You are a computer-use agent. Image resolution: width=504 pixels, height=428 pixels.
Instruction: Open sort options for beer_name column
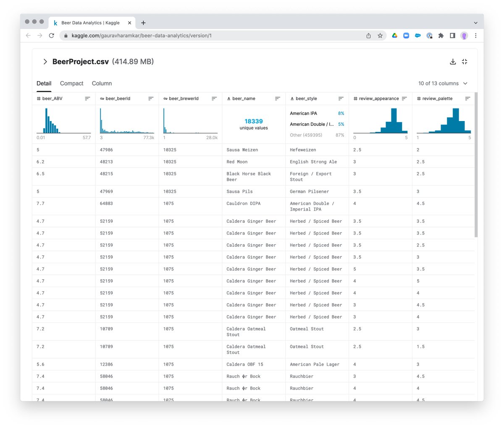click(x=278, y=98)
